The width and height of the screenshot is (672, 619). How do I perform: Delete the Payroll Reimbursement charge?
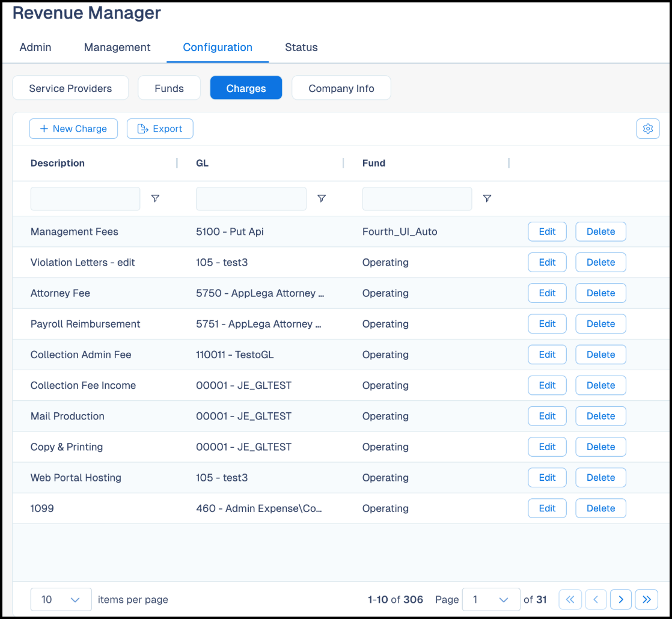click(600, 324)
